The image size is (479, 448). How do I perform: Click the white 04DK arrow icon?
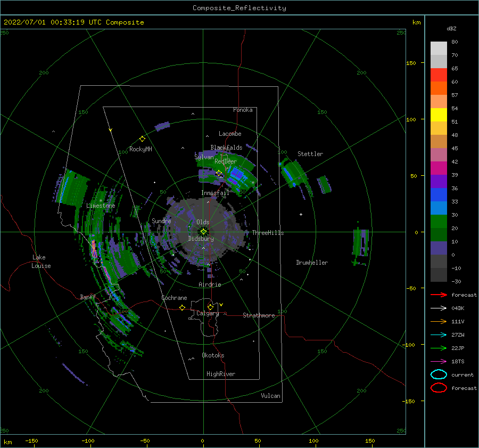click(x=439, y=308)
